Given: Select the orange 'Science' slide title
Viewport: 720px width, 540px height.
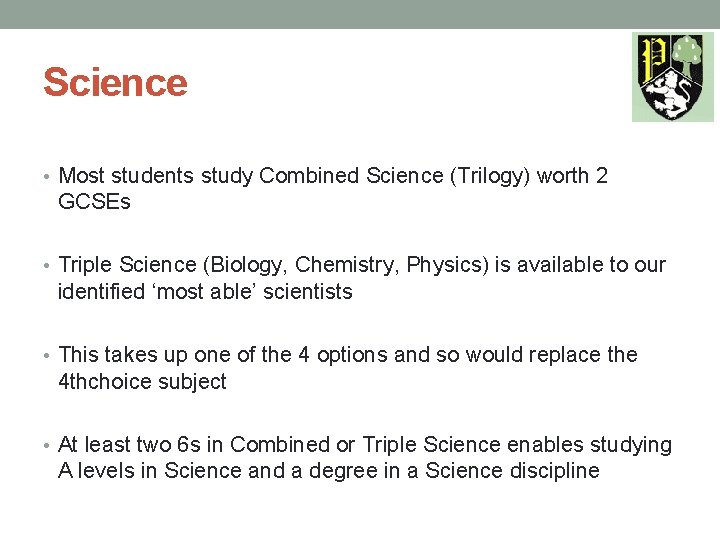Looking at the screenshot, I should (x=115, y=82).
